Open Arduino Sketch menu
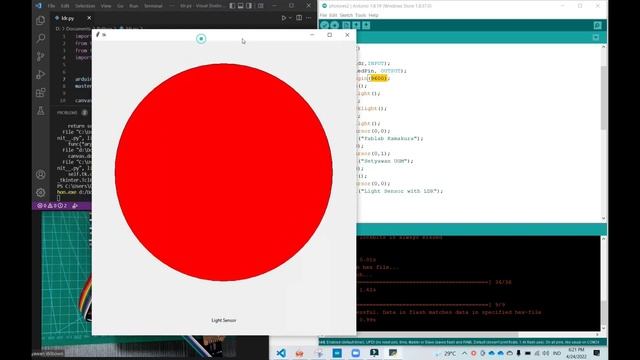 click(346, 15)
